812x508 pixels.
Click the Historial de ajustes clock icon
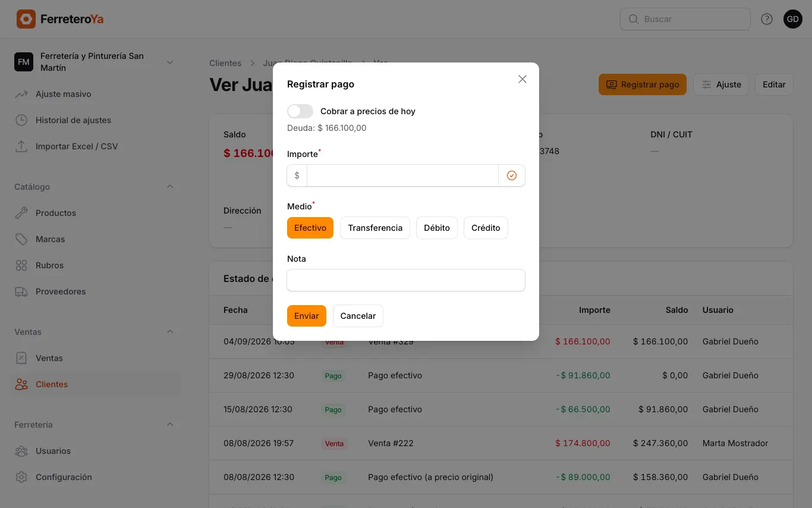coord(21,120)
